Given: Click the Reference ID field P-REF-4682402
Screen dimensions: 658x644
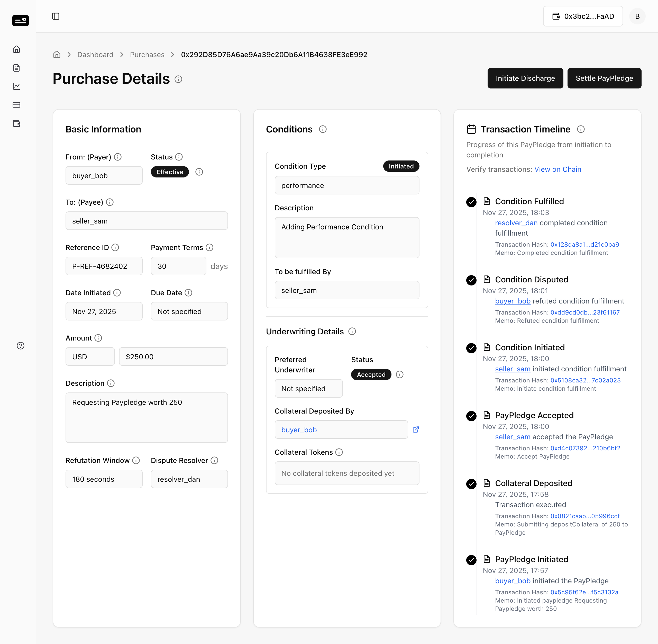Looking at the screenshot, I should 104,266.
